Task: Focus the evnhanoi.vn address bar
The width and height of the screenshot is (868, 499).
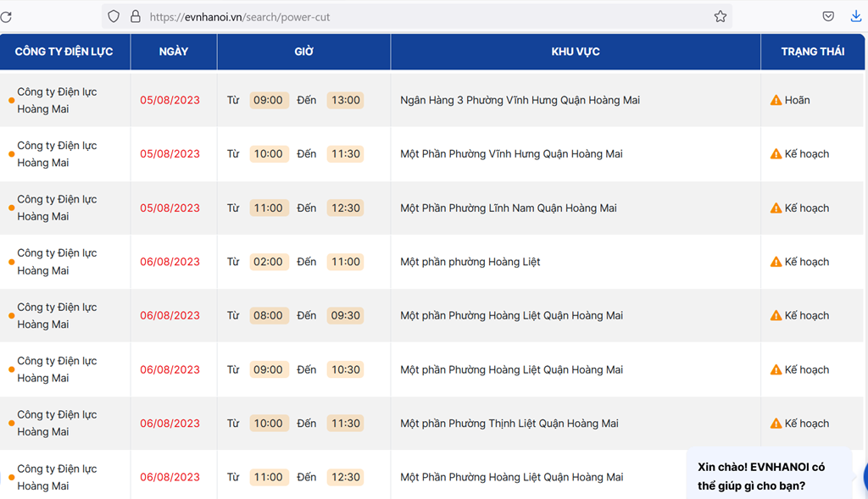Action: [x=417, y=17]
